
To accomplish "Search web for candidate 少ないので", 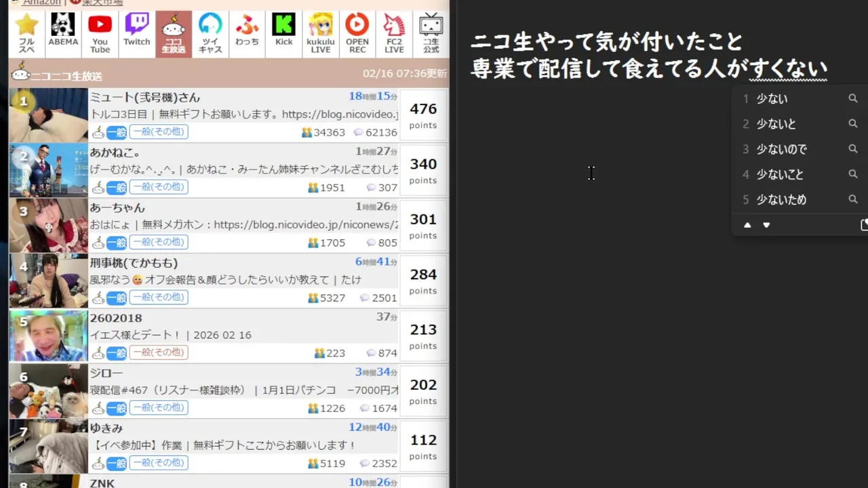I will [x=853, y=149].
